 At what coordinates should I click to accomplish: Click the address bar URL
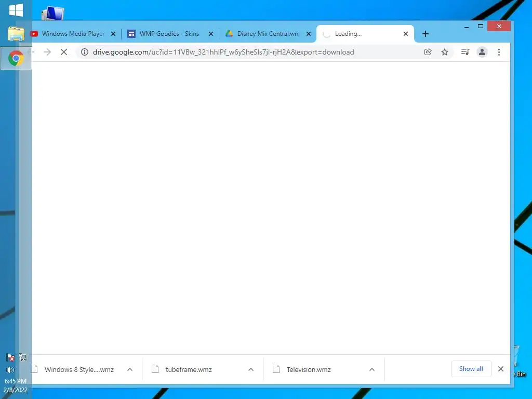pos(223,52)
